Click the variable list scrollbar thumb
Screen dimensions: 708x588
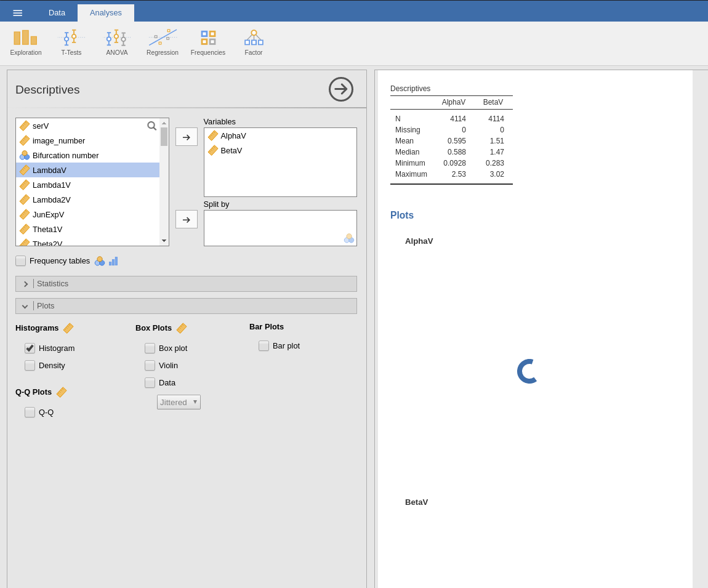(x=164, y=137)
